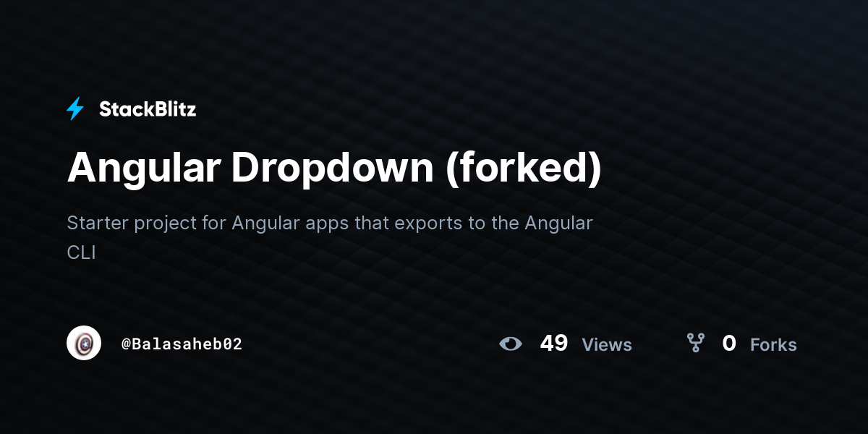Click the 0 forks count number
Image resolution: width=868 pixels, height=434 pixels.
click(x=729, y=344)
